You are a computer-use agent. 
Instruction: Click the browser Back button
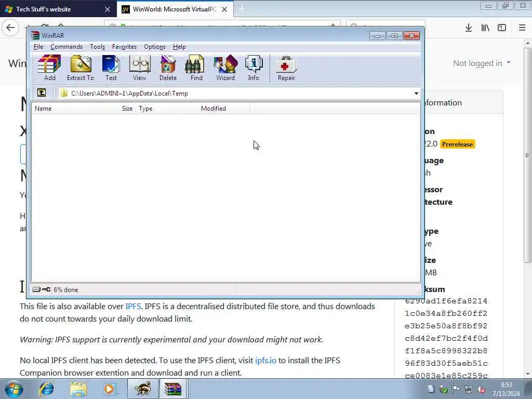click(x=10, y=28)
